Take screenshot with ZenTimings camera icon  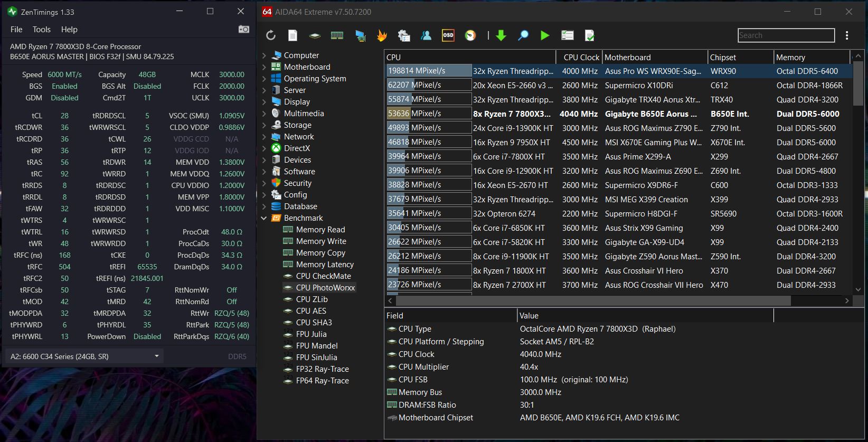[x=243, y=29]
